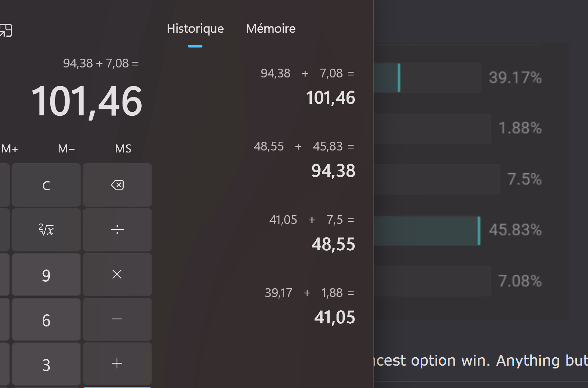Click the M− memory subtract button
Screen dimensions: 588x388
pos(66,149)
